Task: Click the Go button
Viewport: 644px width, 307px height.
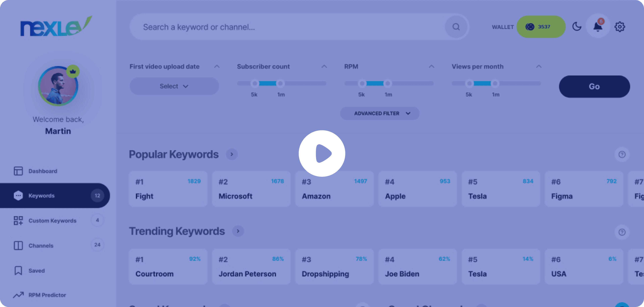Action: click(x=594, y=86)
